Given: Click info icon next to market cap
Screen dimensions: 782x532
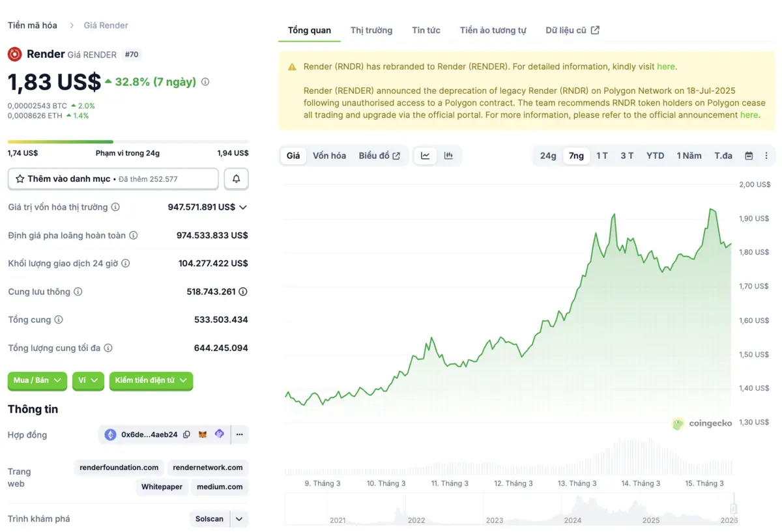Looking at the screenshot, I should [x=115, y=207].
